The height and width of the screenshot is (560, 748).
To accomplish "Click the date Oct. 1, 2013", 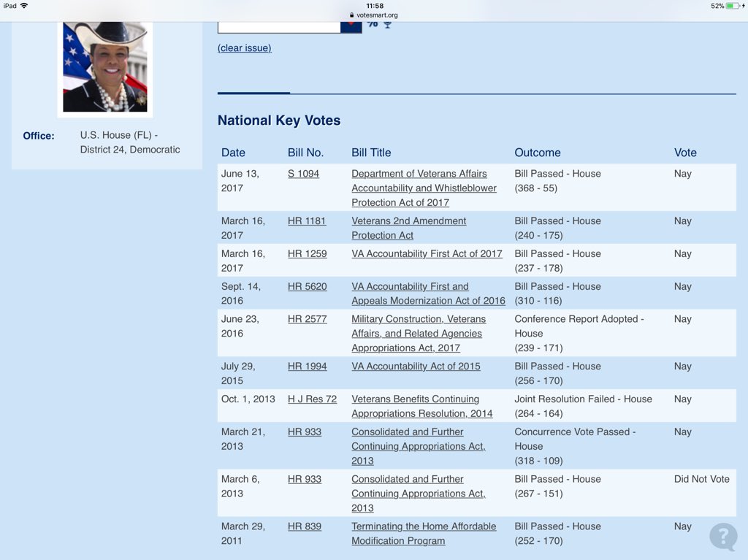I will [x=248, y=399].
